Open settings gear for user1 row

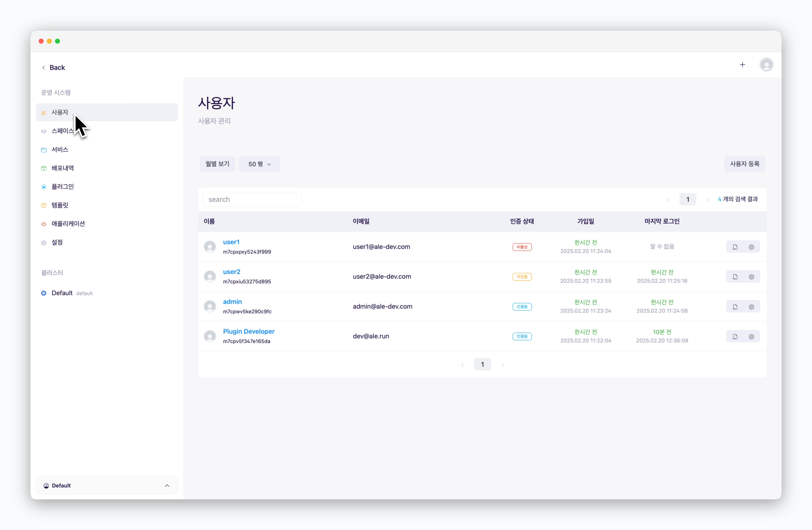[x=751, y=247]
